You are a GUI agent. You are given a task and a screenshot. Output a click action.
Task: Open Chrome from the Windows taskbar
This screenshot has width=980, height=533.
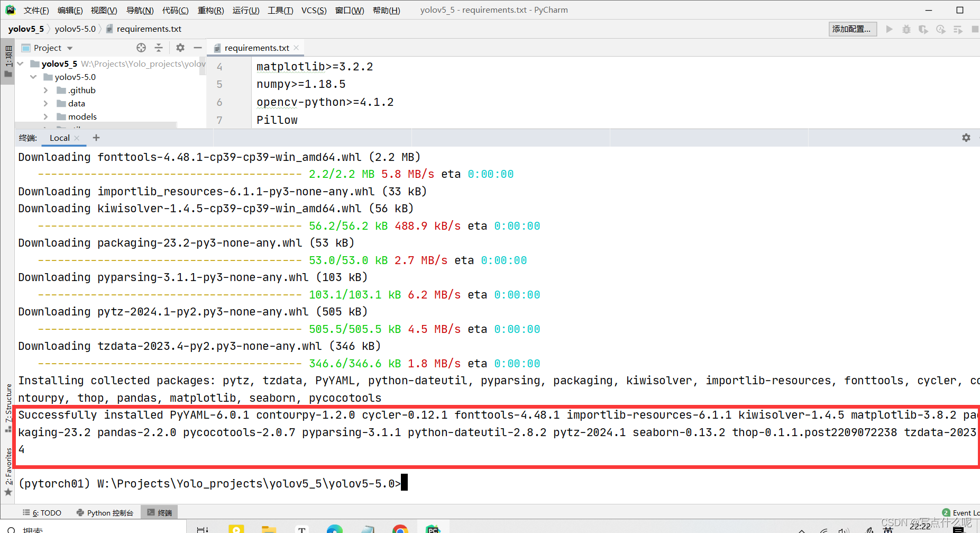[x=400, y=529]
